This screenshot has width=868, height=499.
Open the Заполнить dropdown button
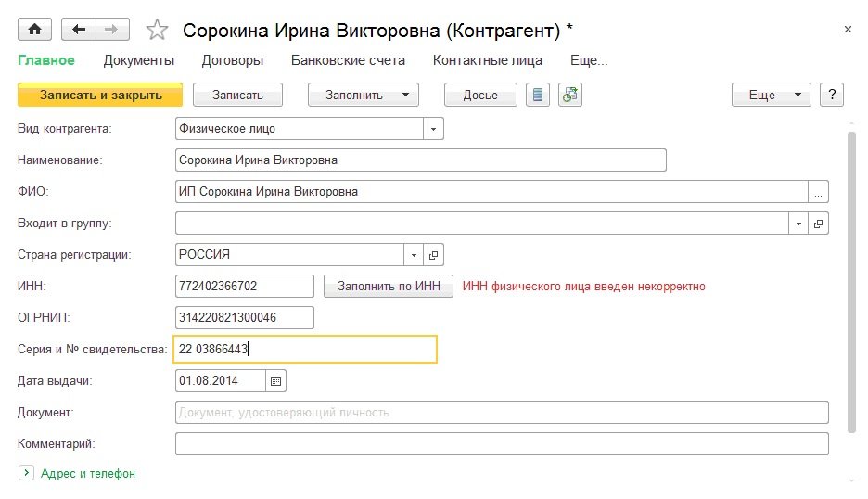(x=364, y=95)
